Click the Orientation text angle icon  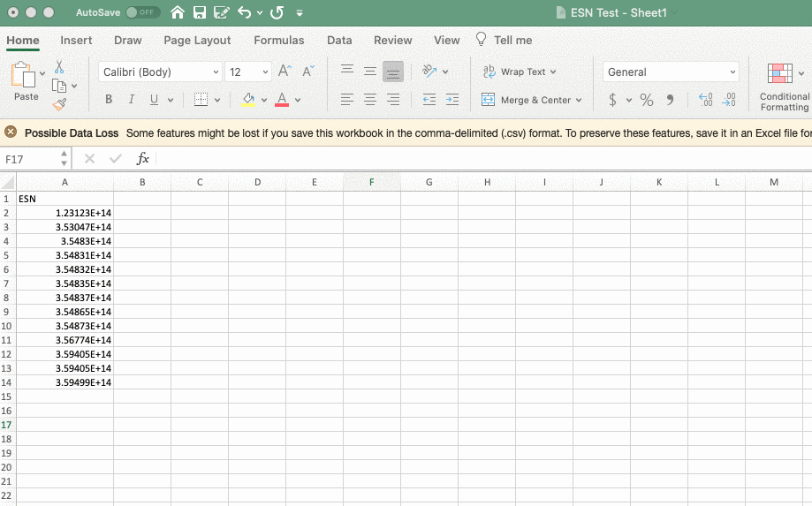pos(429,71)
